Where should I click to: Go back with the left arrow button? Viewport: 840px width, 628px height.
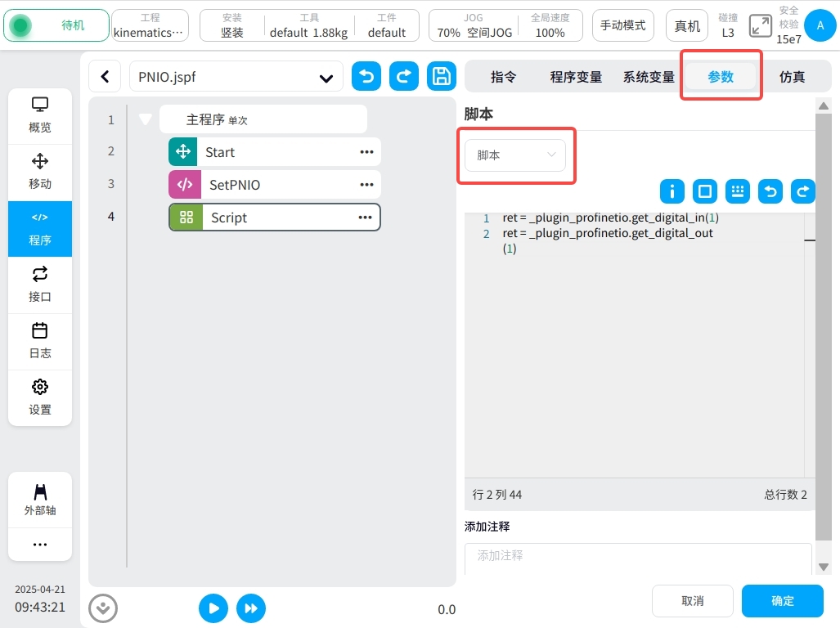105,77
